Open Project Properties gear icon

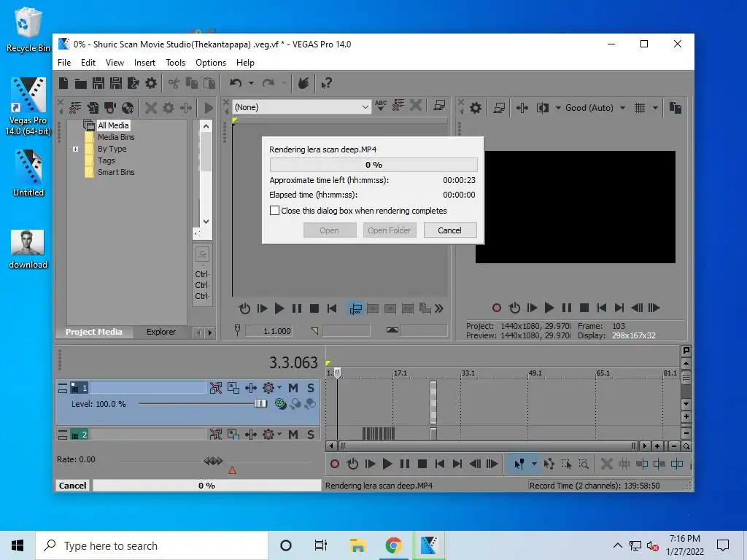pos(150,83)
